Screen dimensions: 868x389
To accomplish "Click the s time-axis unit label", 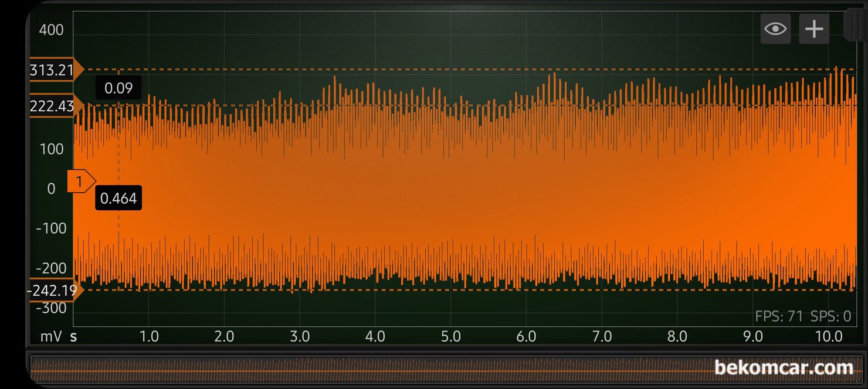I will click(x=74, y=337).
